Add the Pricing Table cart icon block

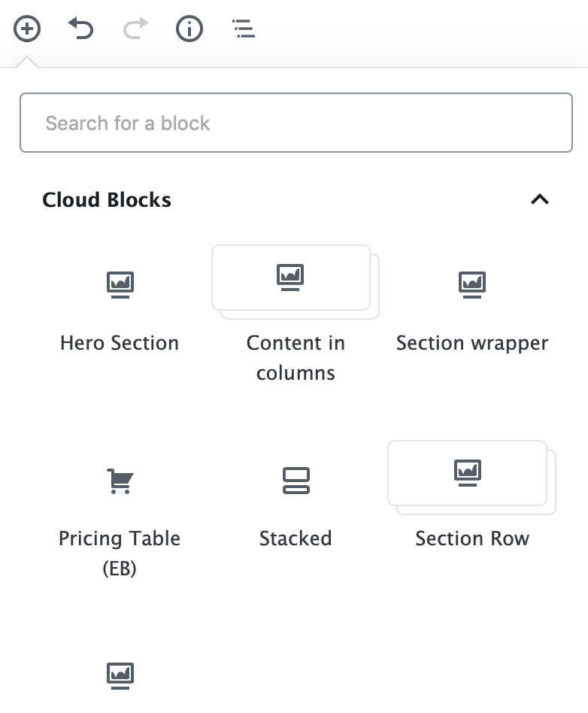point(120,481)
